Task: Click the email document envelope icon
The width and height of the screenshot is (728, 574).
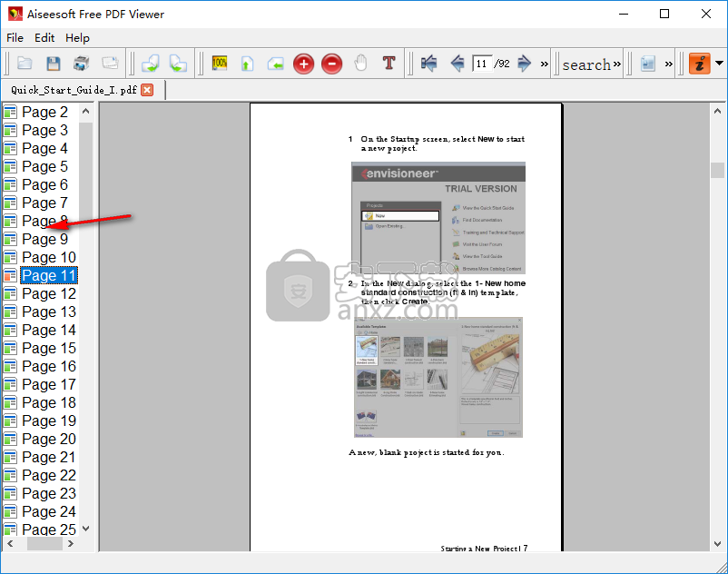Action: (110, 64)
